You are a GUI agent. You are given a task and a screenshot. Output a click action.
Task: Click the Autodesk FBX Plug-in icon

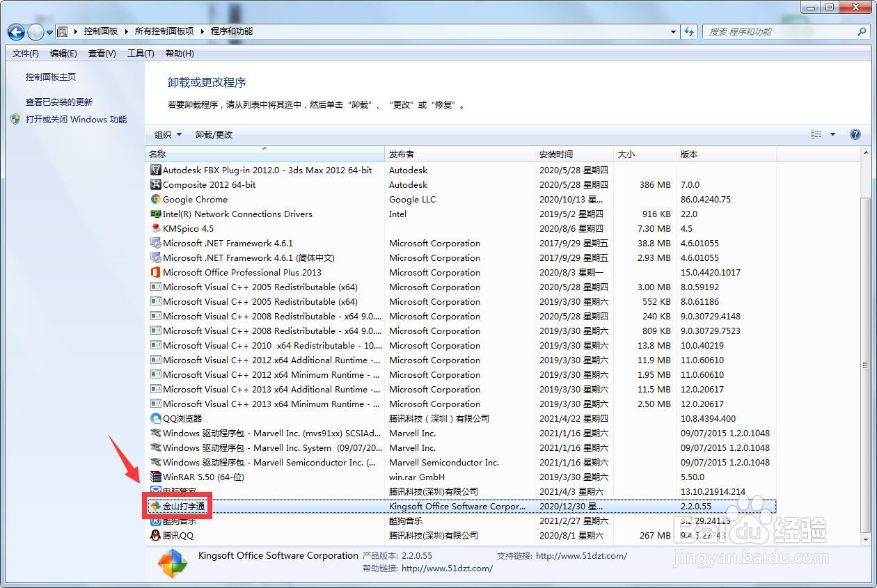[x=156, y=170]
